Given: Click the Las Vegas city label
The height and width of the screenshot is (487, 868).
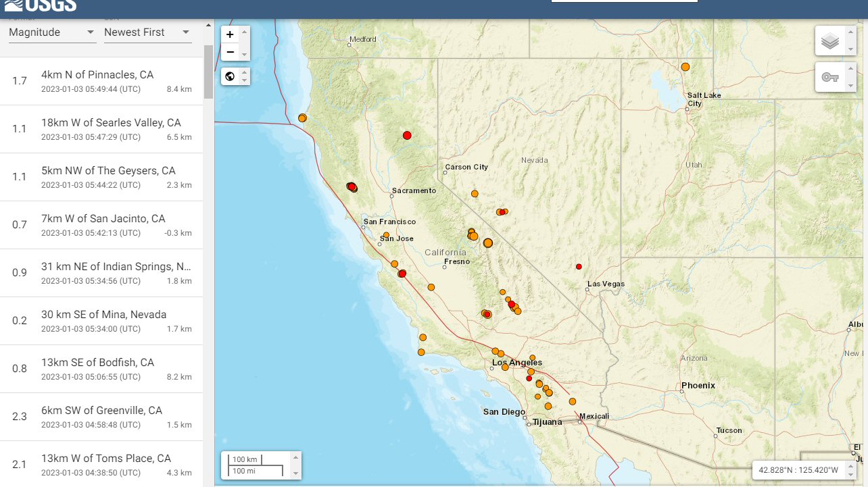Looking at the screenshot, I should (606, 284).
